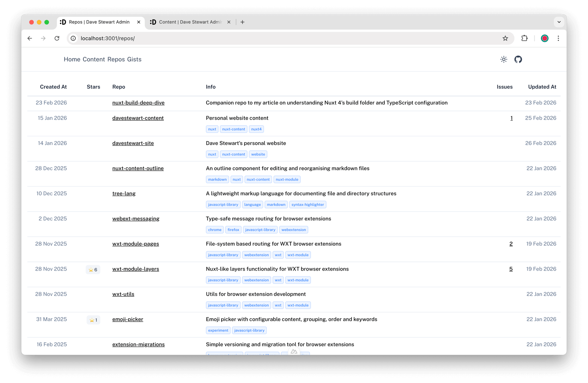
Task: Go back to the previous page
Action: pos(30,38)
